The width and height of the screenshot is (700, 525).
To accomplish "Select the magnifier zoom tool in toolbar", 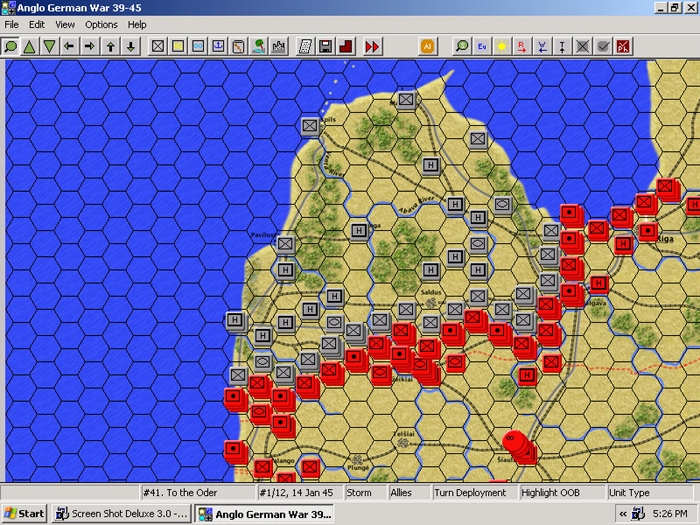I will point(10,46).
